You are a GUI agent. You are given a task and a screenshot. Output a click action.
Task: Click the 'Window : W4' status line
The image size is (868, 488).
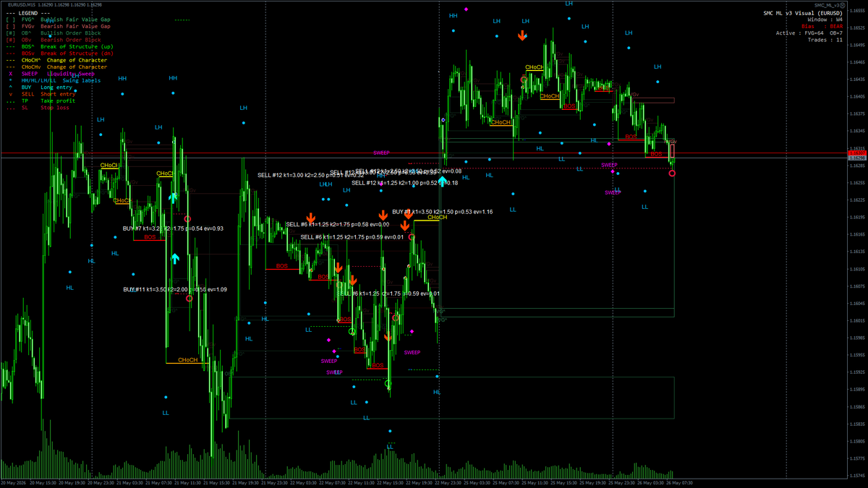click(x=825, y=20)
